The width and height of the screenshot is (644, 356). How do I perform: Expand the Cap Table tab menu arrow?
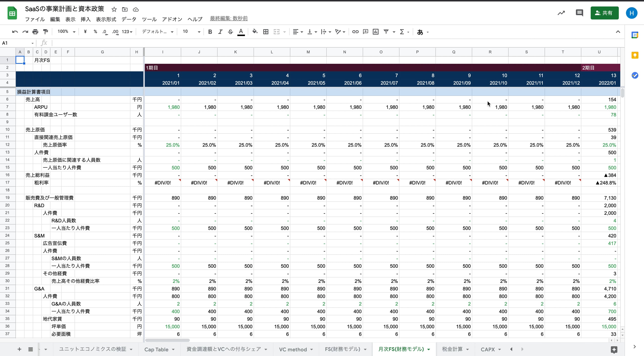[173, 350]
